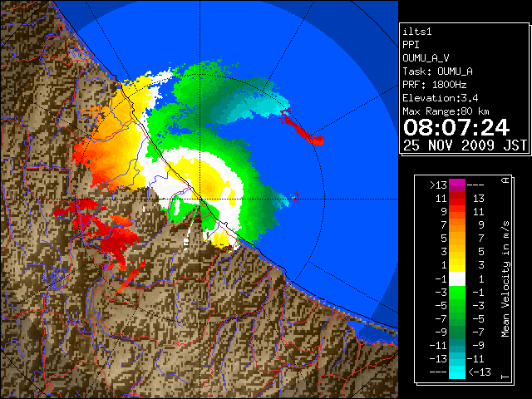532x399 pixels.
Task: Click the "PRF: 1800Hz" value
Action: point(435,85)
